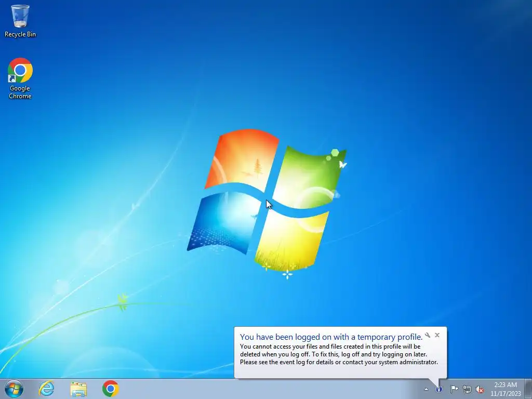Click the balloon text about event log
The width and height of the screenshot is (532, 399).
pyautogui.click(x=339, y=362)
